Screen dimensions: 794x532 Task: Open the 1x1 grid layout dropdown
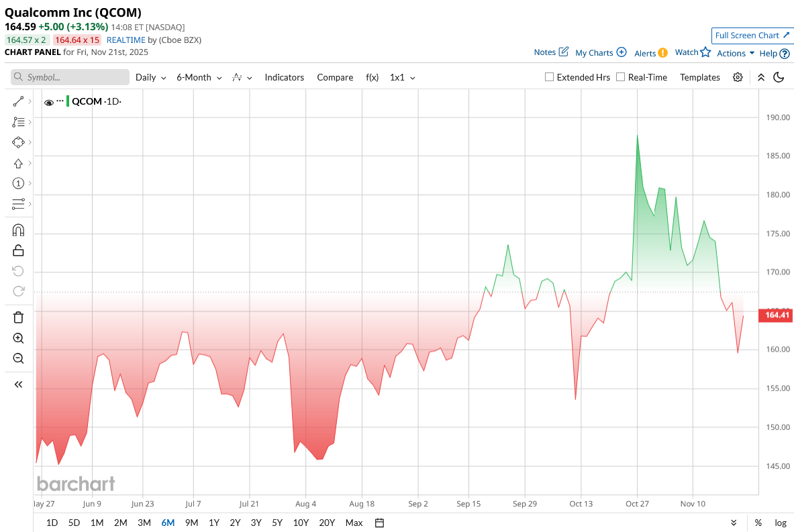[x=403, y=77]
